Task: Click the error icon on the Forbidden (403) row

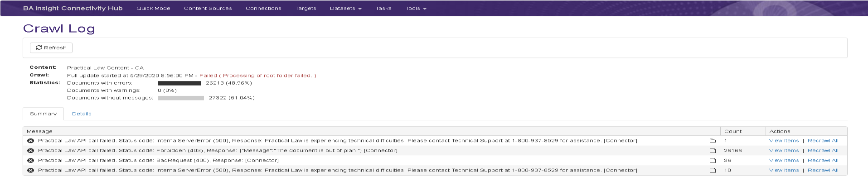Action: (30, 151)
